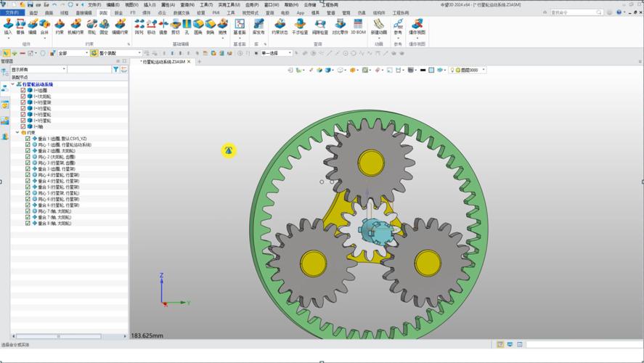
Task: Open the 帮助(H) menu
Action: 291,5
